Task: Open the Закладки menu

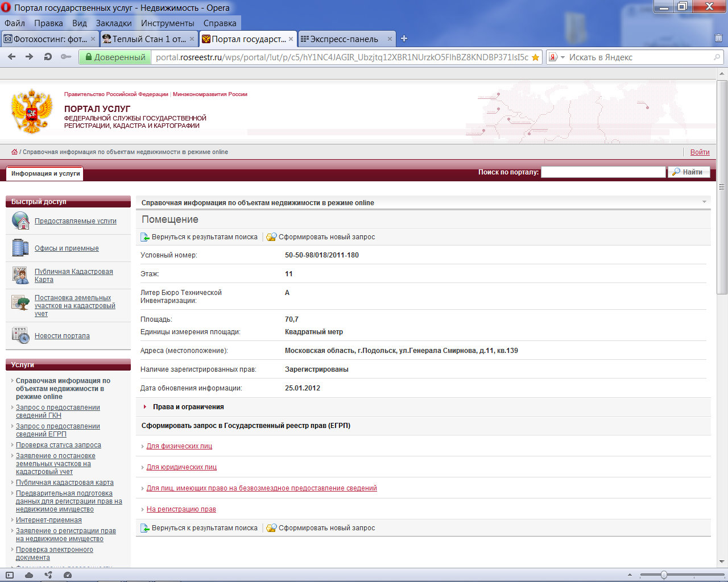Action: click(x=114, y=23)
